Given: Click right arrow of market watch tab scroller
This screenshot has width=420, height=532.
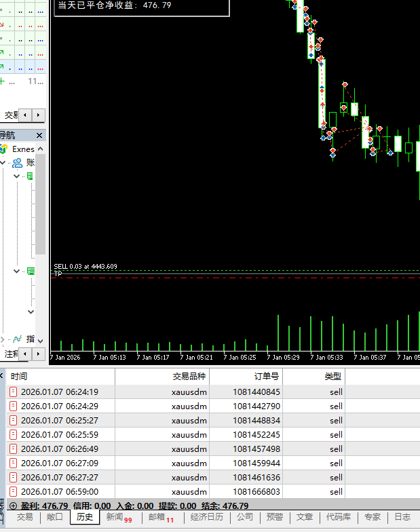Looking at the screenshot, I should [38, 115].
